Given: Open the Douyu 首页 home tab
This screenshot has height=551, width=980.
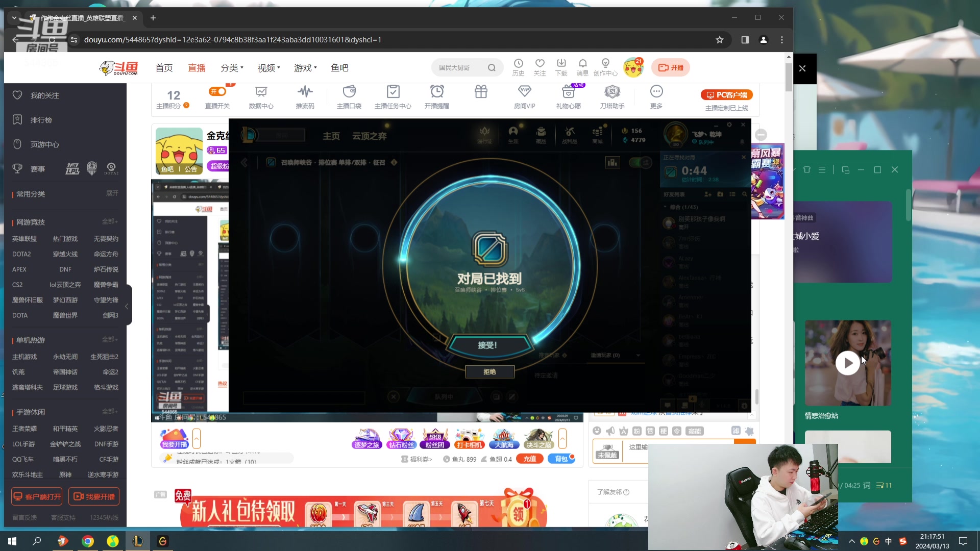Looking at the screenshot, I should [x=164, y=68].
